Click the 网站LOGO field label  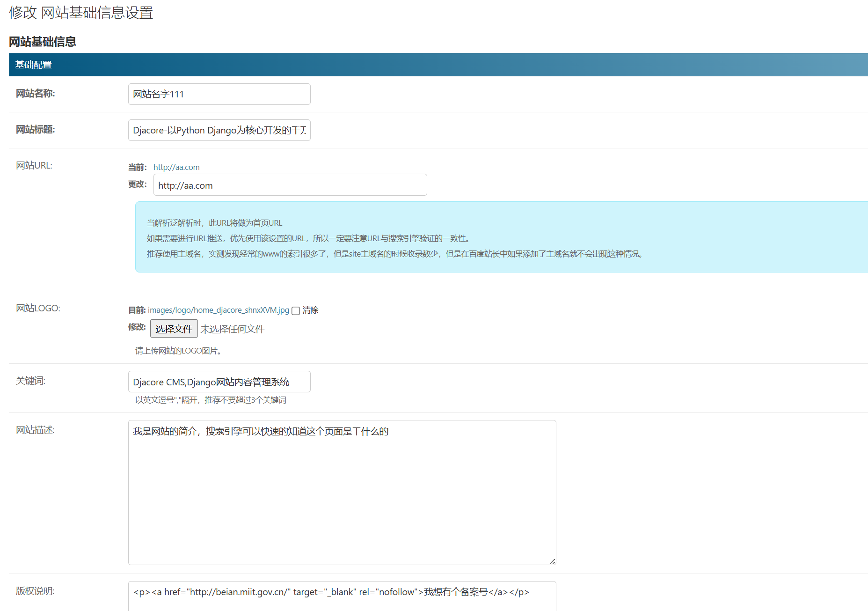point(38,308)
